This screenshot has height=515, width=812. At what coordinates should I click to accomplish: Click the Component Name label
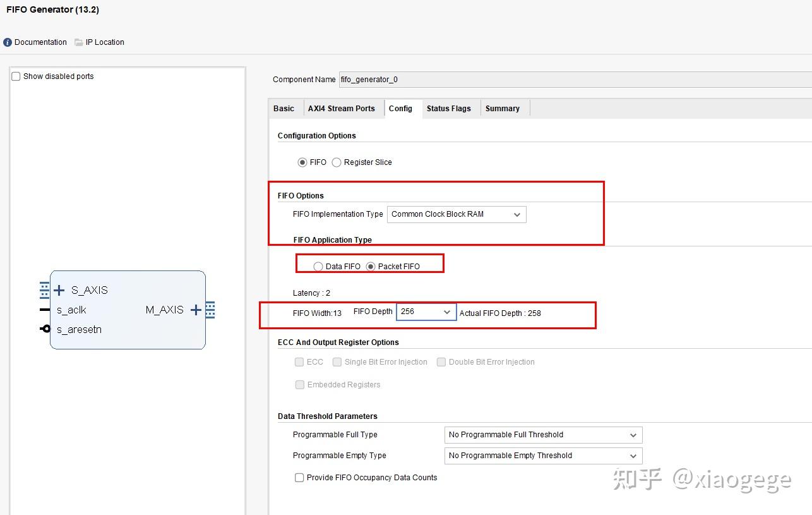tap(304, 80)
